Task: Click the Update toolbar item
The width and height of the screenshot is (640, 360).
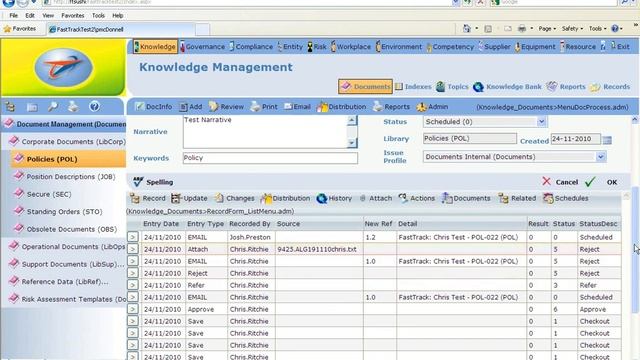Action: tap(189, 198)
